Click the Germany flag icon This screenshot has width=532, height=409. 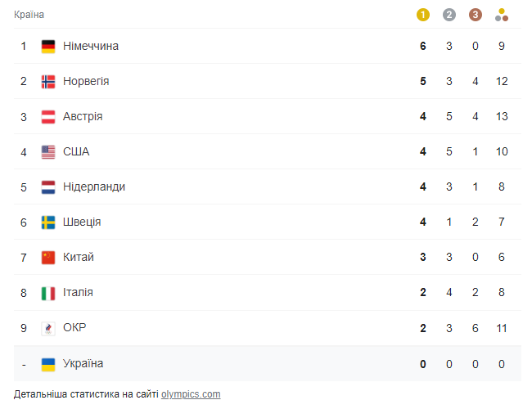(x=48, y=47)
